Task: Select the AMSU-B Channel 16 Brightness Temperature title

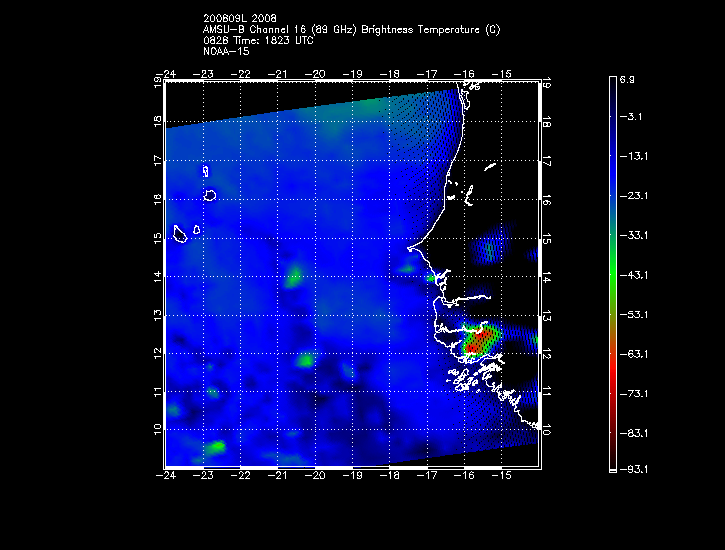Action: 351,30
